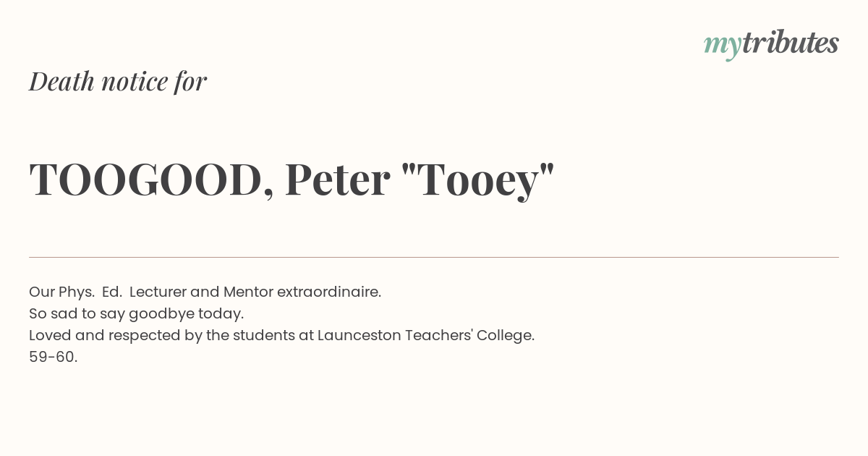Click the green "my" in the logo
This screenshot has height=456, width=868.
(x=723, y=47)
